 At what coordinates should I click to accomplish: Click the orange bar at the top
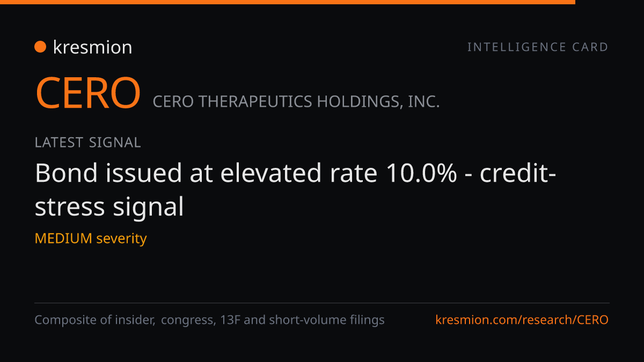point(288,2)
